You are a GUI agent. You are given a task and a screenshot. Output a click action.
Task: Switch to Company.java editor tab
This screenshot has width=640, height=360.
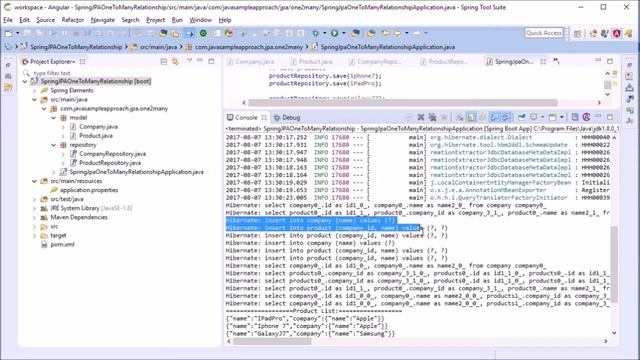250,62
